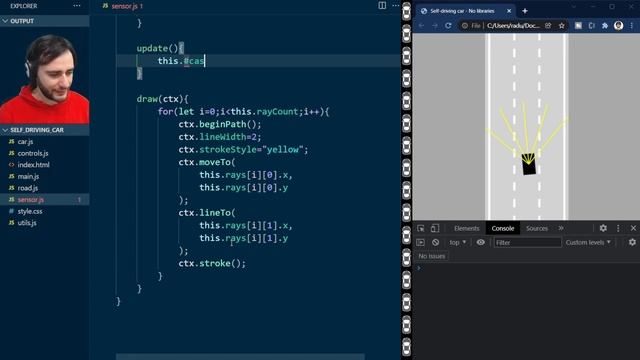The height and width of the screenshot is (360, 640).
Task: Switch to the Sources tab
Action: coord(537,228)
